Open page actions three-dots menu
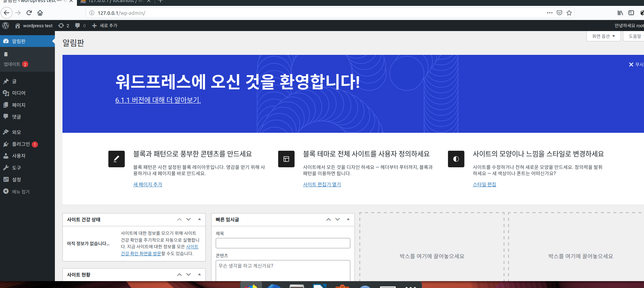The width and height of the screenshot is (644, 288). pyautogui.click(x=550, y=13)
